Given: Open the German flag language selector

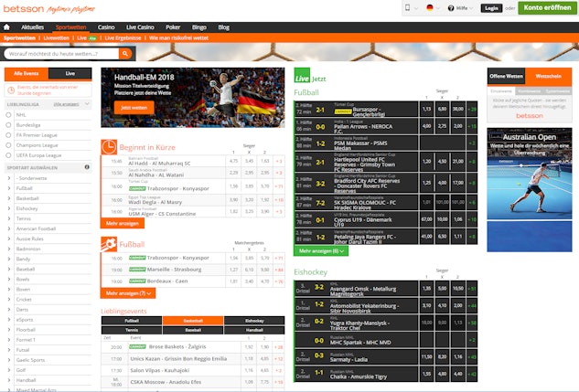Looking at the screenshot, I should 430,7.
